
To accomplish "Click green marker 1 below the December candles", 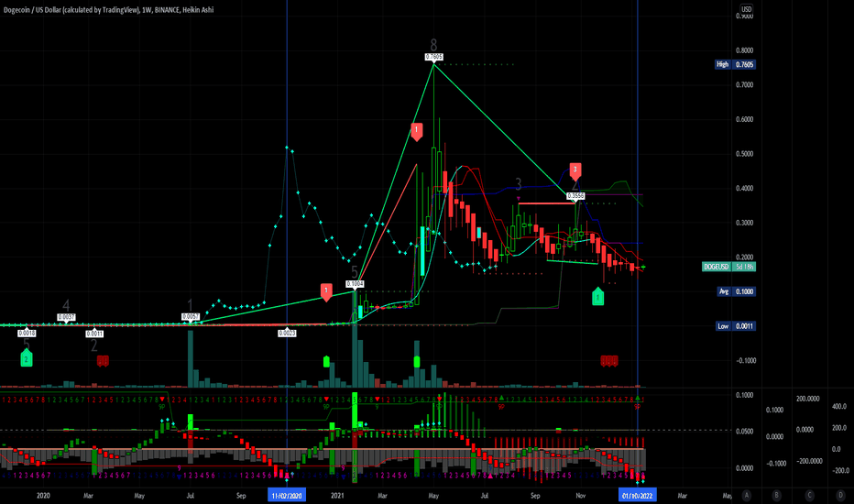I will click(598, 296).
